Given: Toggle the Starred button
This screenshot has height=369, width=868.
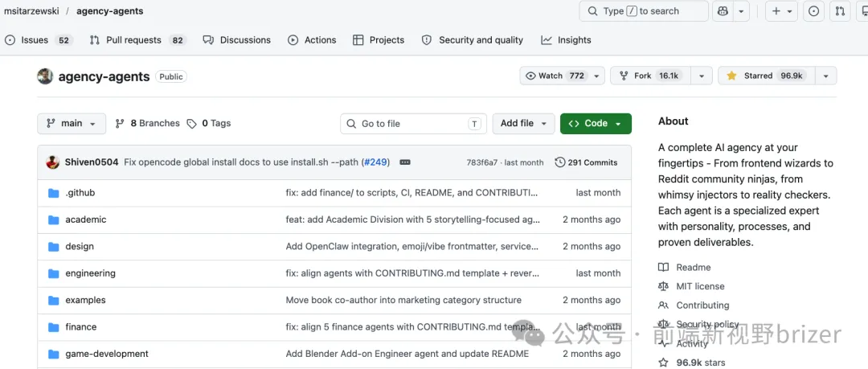Looking at the screenshot, I should [x=766, y=76].
